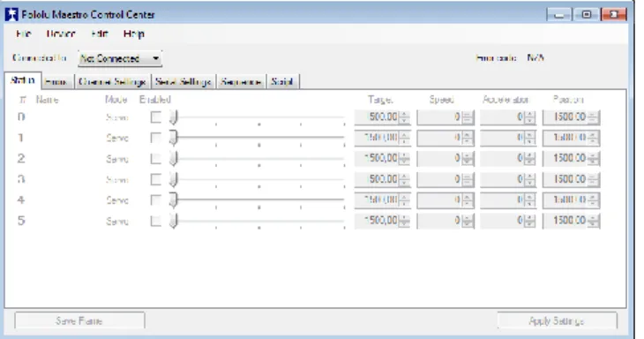Switch to the Errors tab
644x339 pixels.
(x=56, y=82)
